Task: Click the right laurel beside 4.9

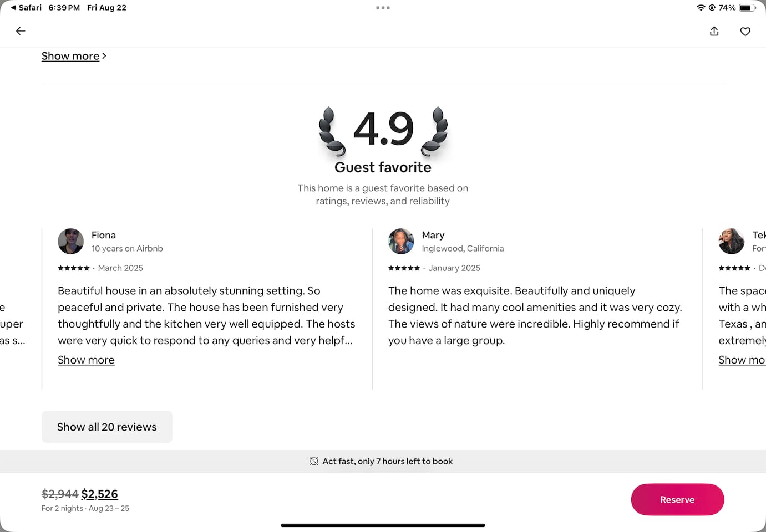Action: [435, 131]
